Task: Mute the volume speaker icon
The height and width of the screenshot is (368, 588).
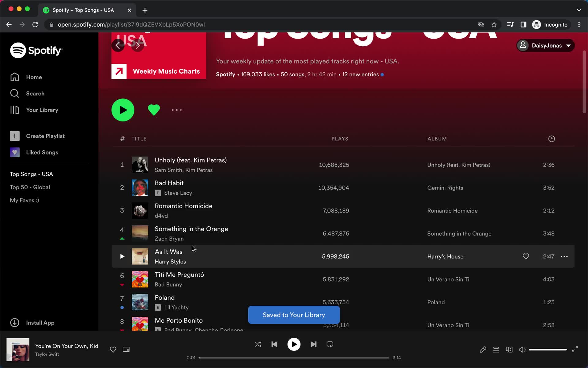Action: (522, 350)
